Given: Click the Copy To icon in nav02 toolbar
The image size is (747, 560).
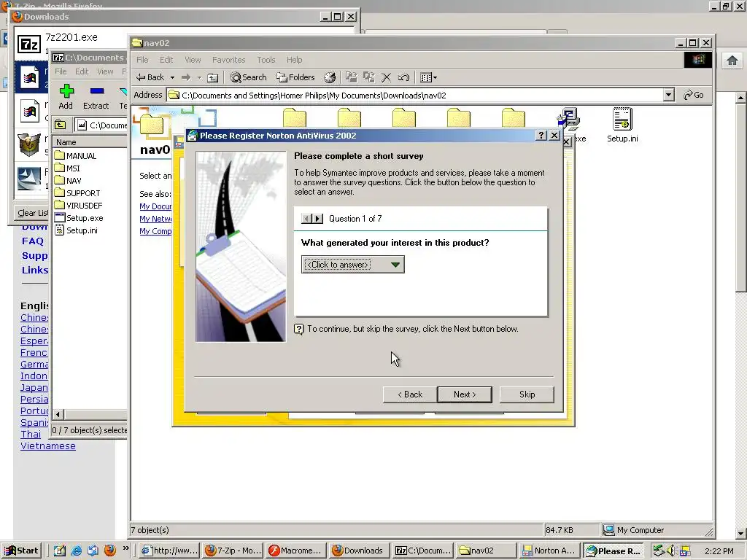Looking at the screenshot, I should click(368, 77).
